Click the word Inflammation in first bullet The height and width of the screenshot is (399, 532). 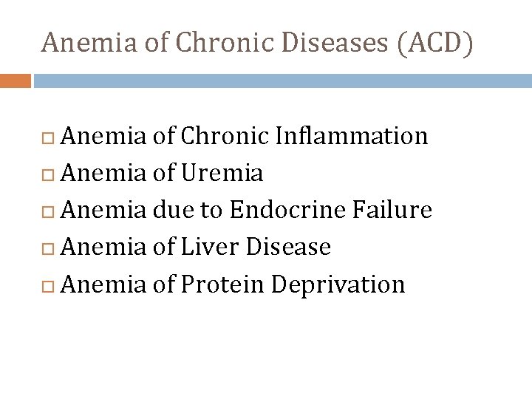tap(352, 136)
